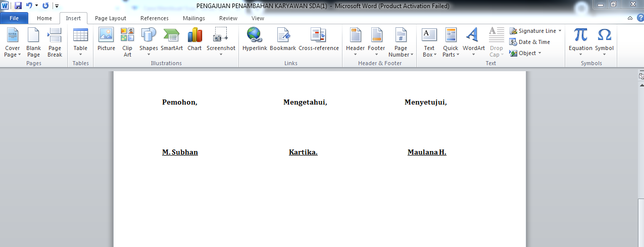644x247 pixels.
Task: Open the Symbol menu
Action: (x=604, y=42)
